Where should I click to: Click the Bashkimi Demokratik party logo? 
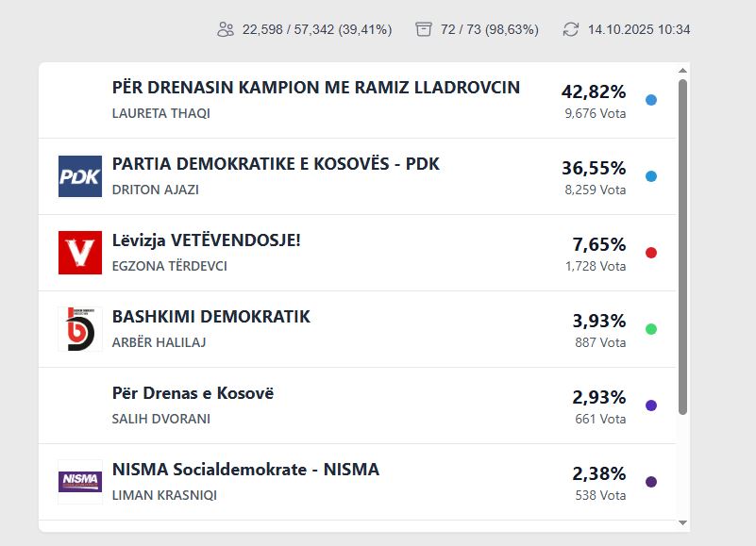coord(80,329)
